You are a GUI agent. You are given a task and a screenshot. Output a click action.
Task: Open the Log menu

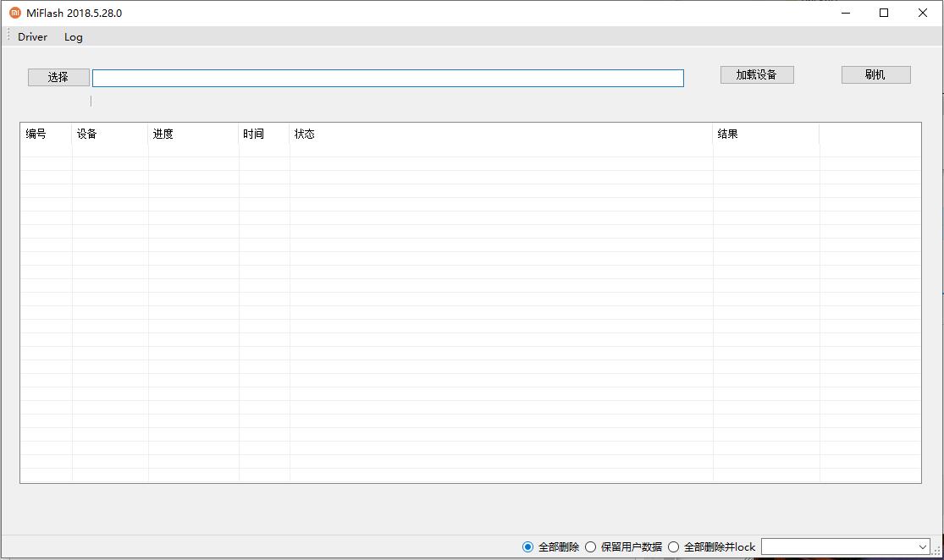coord(74,36)
